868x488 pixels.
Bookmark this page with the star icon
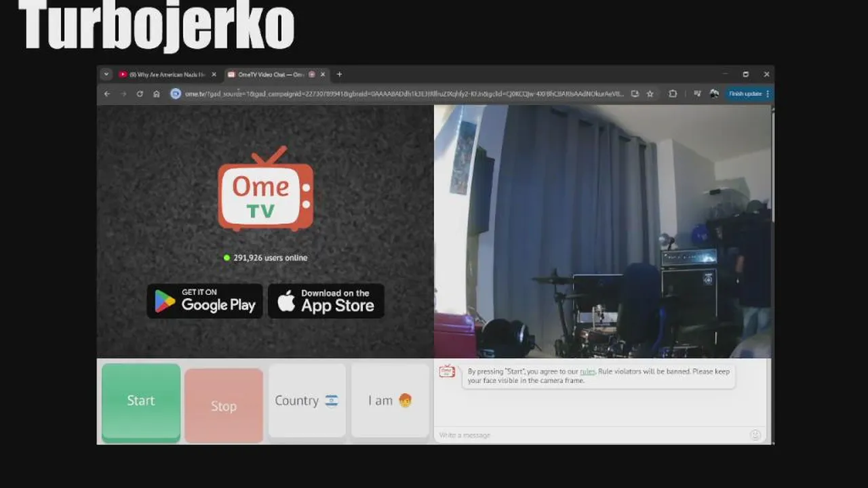650,94
